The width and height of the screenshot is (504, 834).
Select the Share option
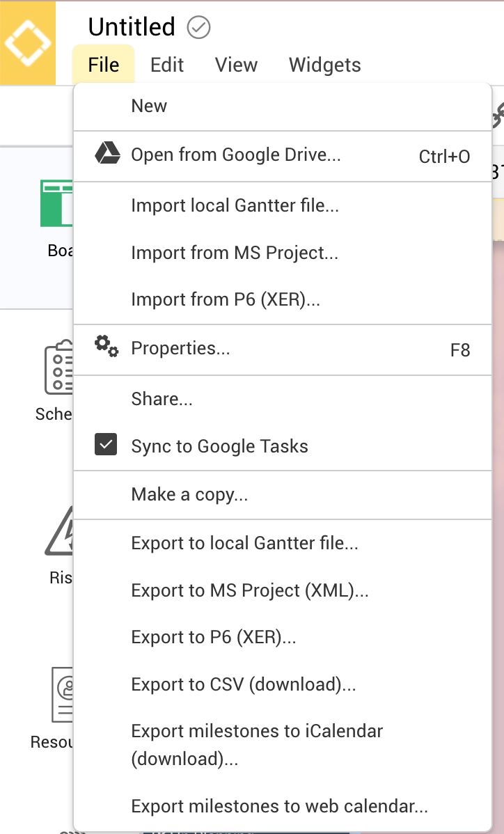pos(283,399)
